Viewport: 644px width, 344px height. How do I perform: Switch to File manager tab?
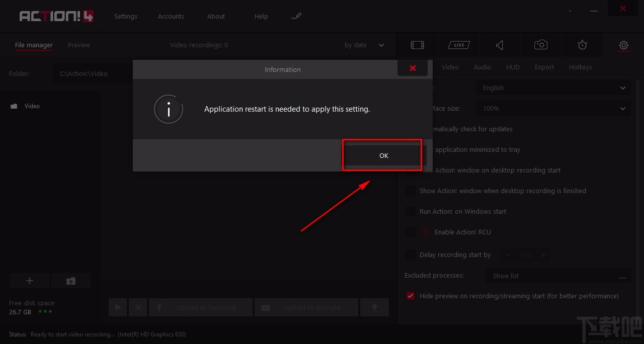click(x=34, y=45)
